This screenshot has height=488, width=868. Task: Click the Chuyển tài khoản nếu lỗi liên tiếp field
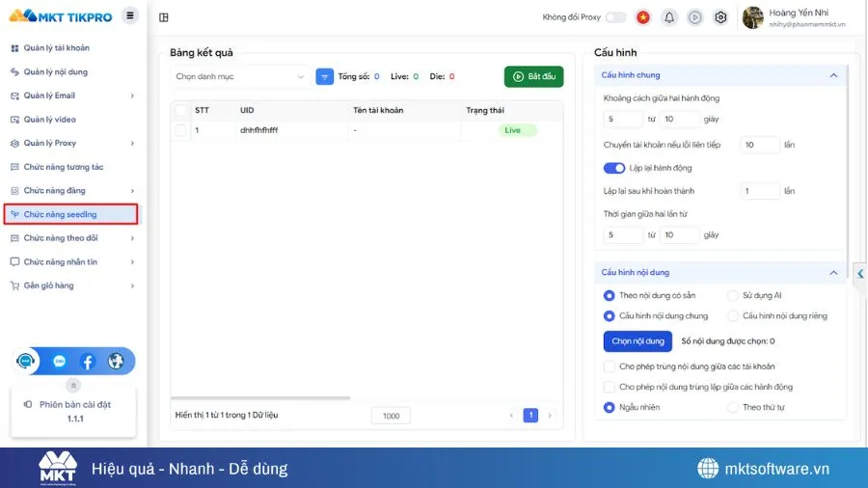point(760,145)
